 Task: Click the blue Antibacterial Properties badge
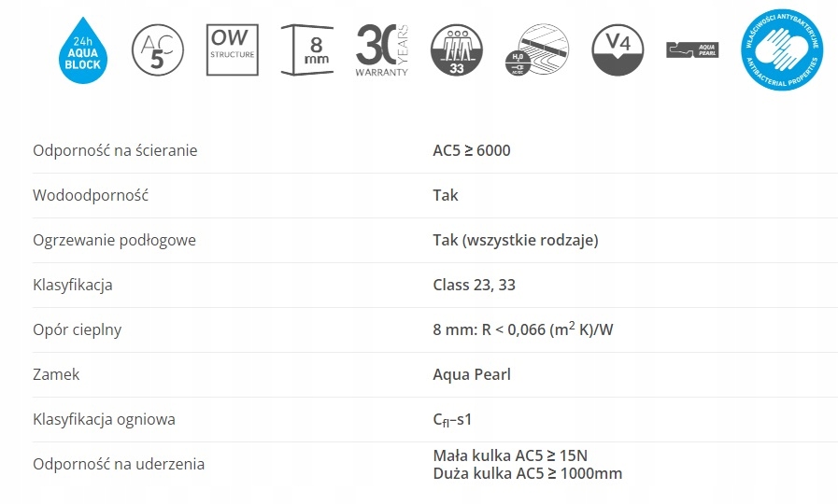pos(780,50)
